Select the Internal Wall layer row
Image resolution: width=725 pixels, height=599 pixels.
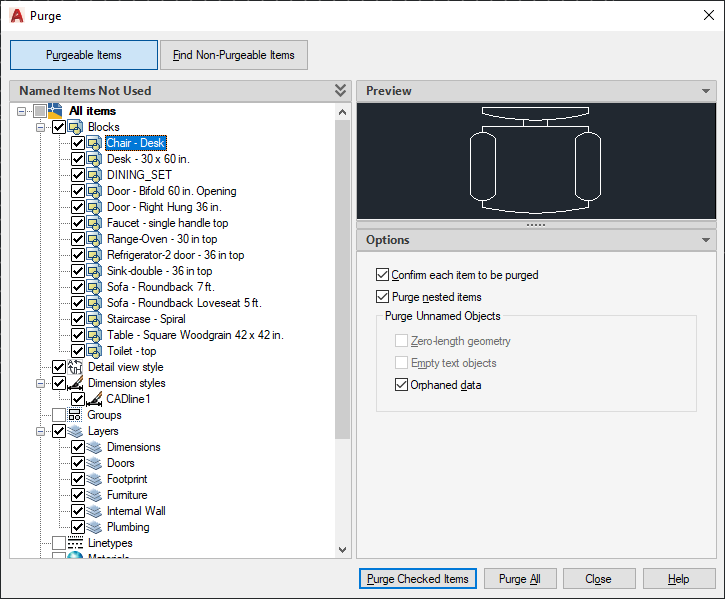click(x=136, y=511)
